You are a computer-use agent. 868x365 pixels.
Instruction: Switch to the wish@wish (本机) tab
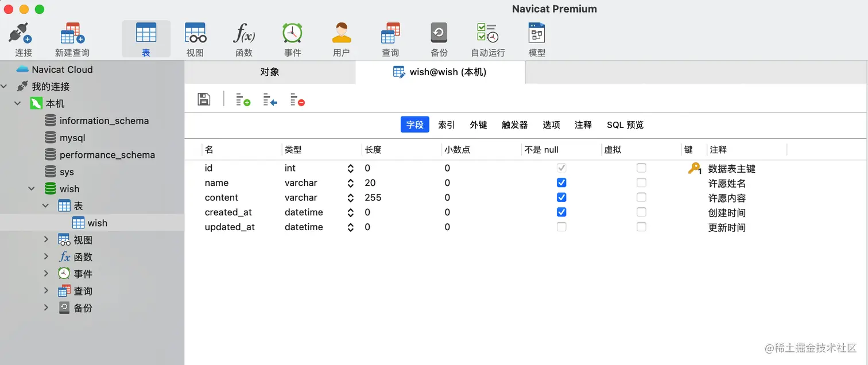click(440, 72)
